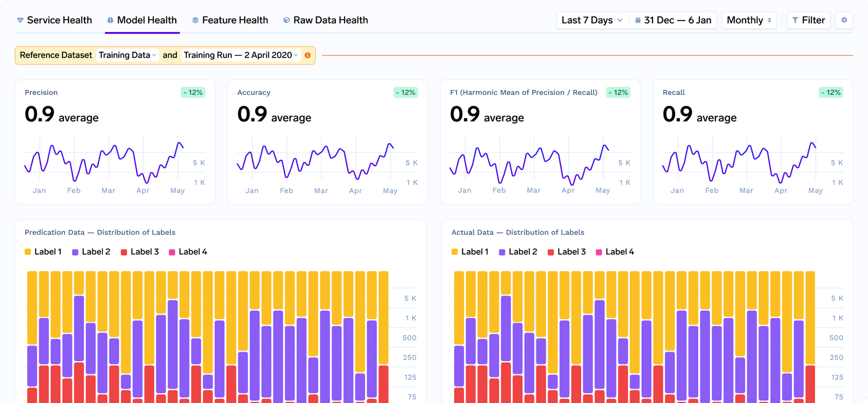
Task: Click the funnel icon on Filter button
Action: point(795,20)
